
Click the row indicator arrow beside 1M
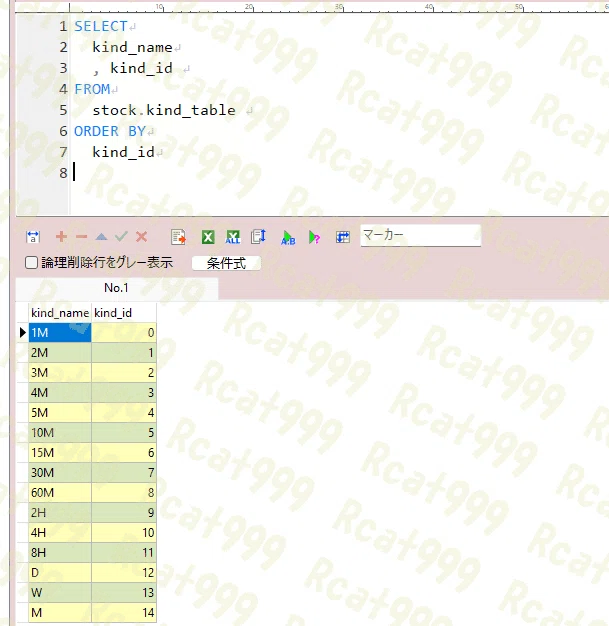(x=23, y=332)
